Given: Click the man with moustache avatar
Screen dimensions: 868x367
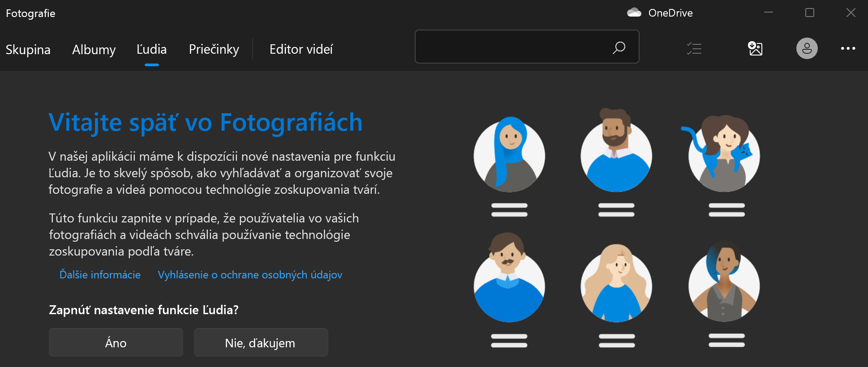Looking at the screenshot, I should click(x=509, y=277).
